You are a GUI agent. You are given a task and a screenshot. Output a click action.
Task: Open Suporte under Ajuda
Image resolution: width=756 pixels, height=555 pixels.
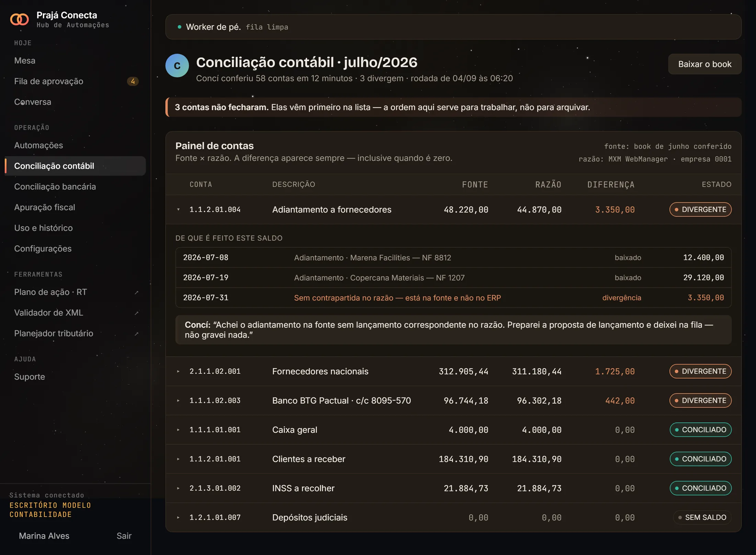[x=75, y=377]
